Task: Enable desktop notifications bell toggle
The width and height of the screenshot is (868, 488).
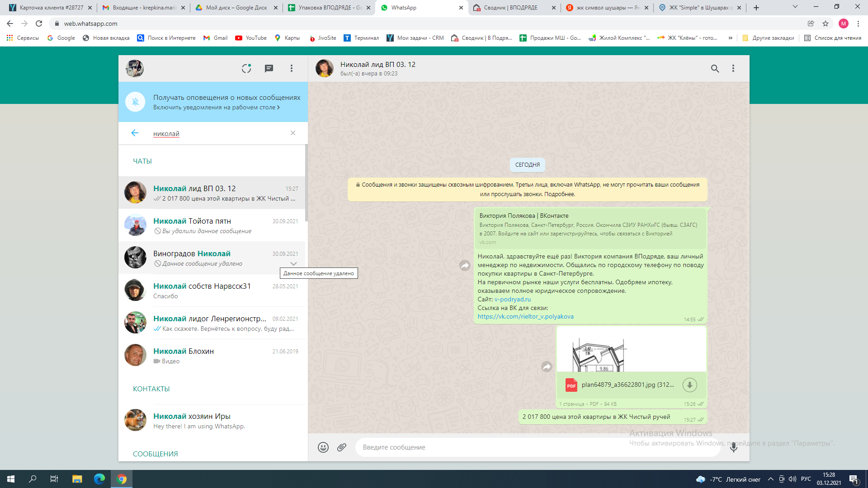Action: (x=135, y=102)
